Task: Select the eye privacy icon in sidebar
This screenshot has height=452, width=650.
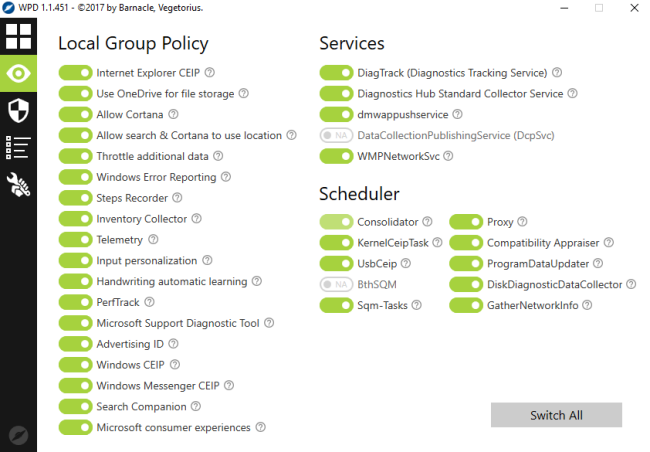Action: coord(18,73)
